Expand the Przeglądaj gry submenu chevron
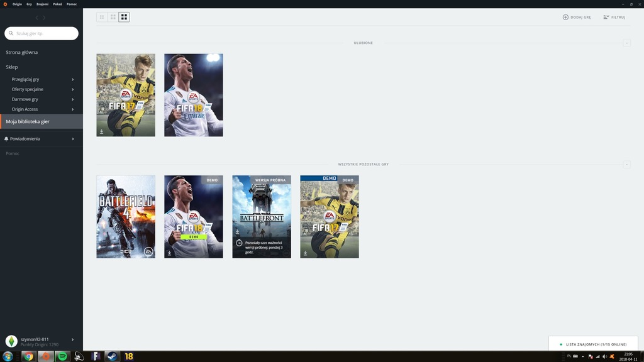 [73, 80]
